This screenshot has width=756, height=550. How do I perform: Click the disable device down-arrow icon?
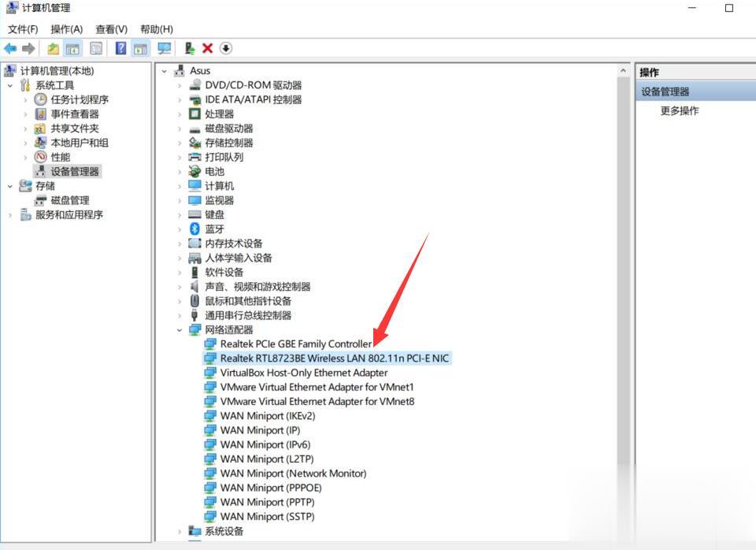[226, 48]
